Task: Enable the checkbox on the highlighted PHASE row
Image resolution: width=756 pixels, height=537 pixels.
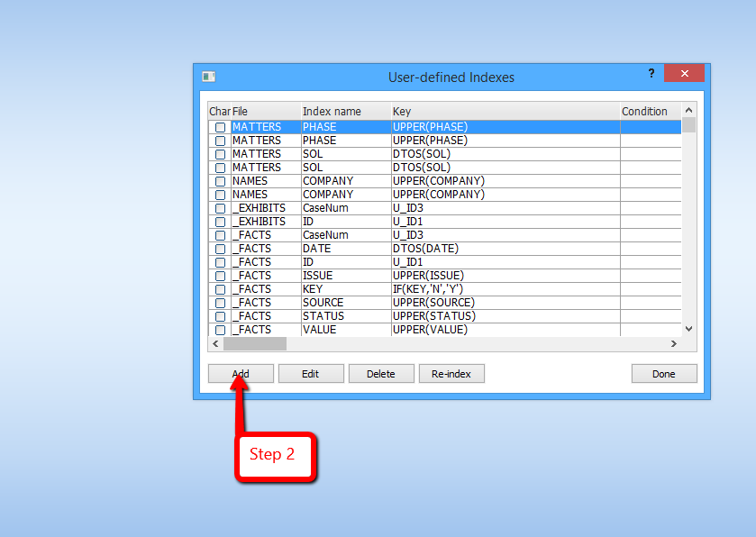Action: pyautogui.click(x=219, y=126)
